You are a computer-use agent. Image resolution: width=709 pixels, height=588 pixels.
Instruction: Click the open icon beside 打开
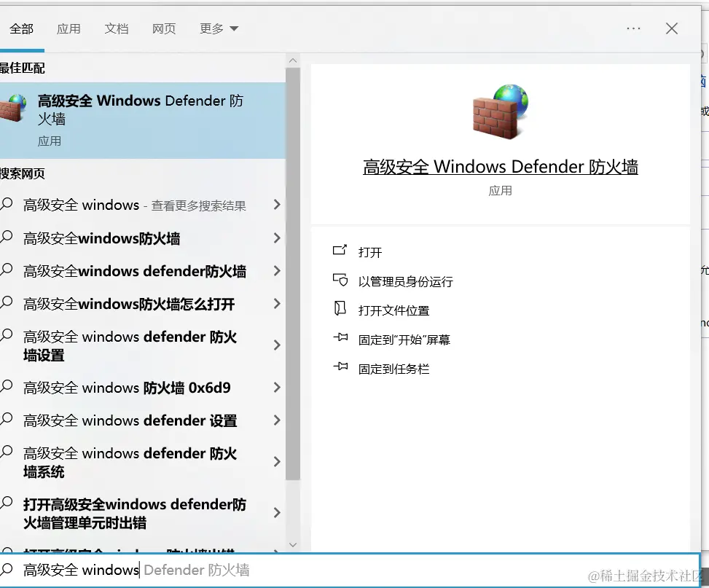point(340,250)
